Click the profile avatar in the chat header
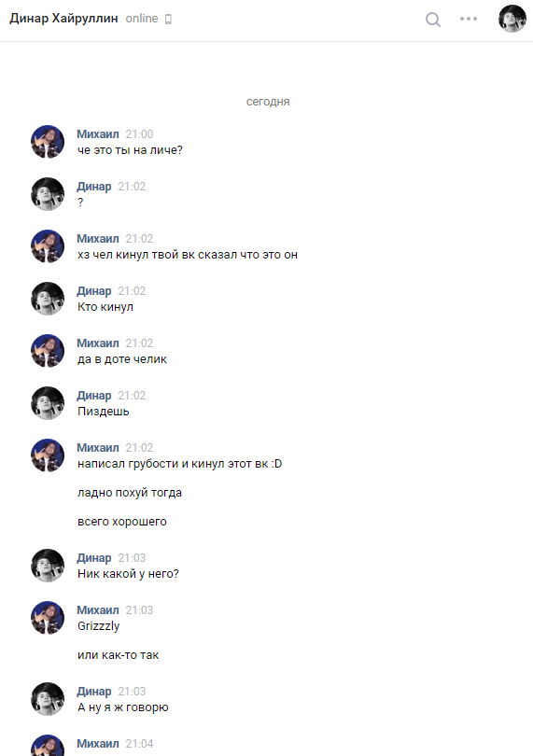The image size is (533, 756). tap(512, 19)
